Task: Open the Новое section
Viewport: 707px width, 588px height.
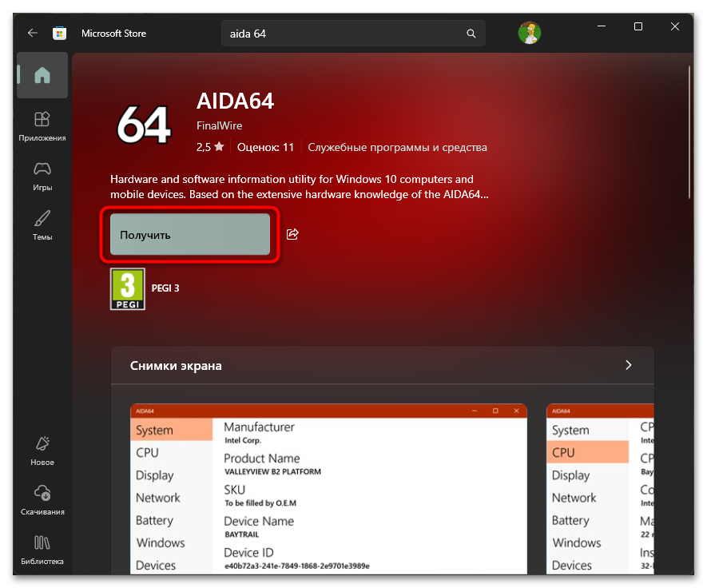Action: (x=42, y=451)
